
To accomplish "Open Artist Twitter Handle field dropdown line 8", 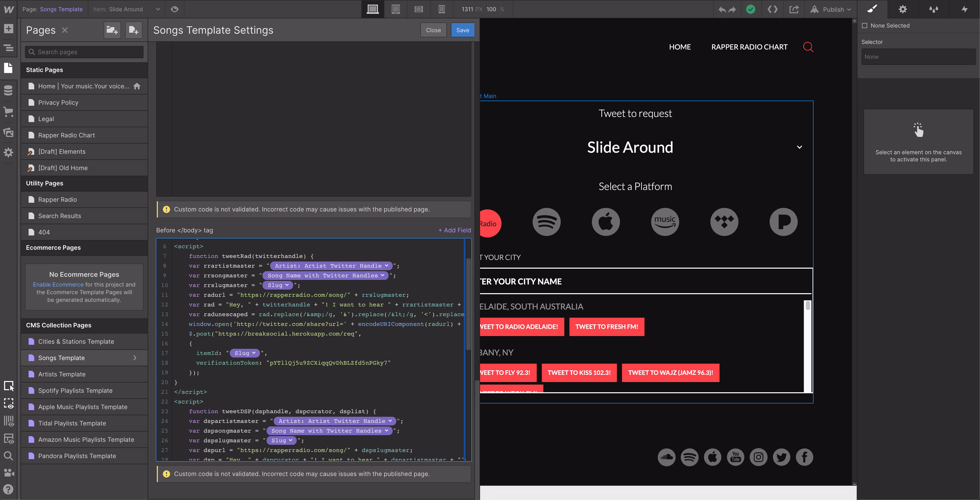I will click(331, 266).
